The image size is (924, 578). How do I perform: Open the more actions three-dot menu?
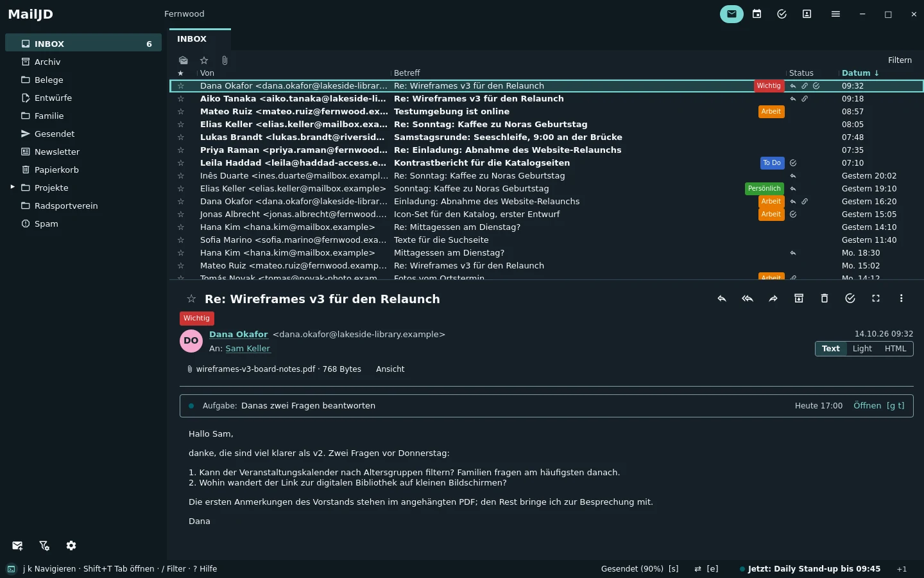(902, 299)
